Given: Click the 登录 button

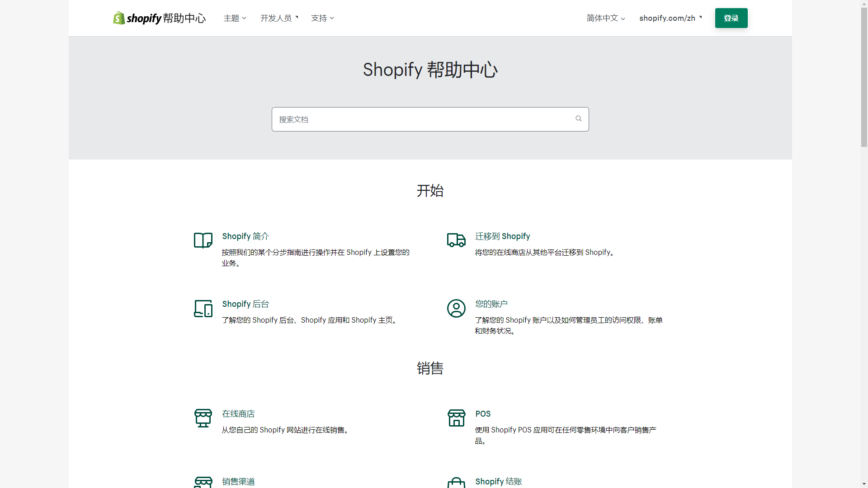Looking at the screenshot, I should pyautogui.click(x=731, y=18).
